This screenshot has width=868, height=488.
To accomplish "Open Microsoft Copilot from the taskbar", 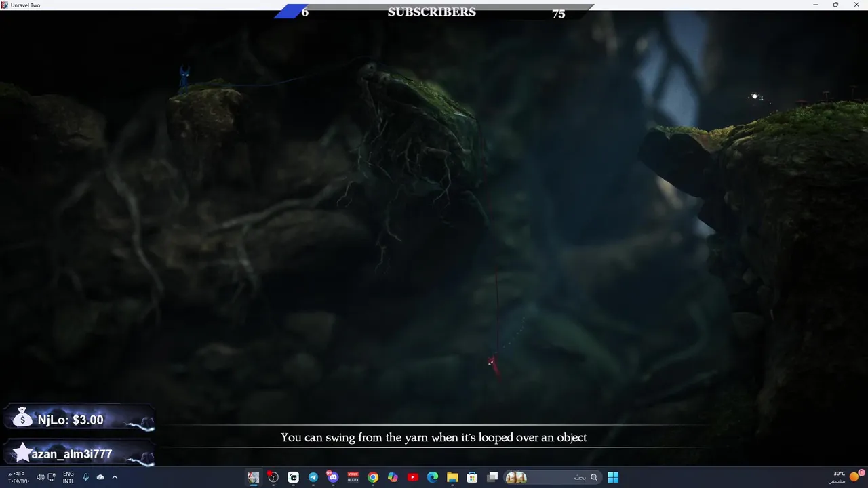I will pos(393,477).
